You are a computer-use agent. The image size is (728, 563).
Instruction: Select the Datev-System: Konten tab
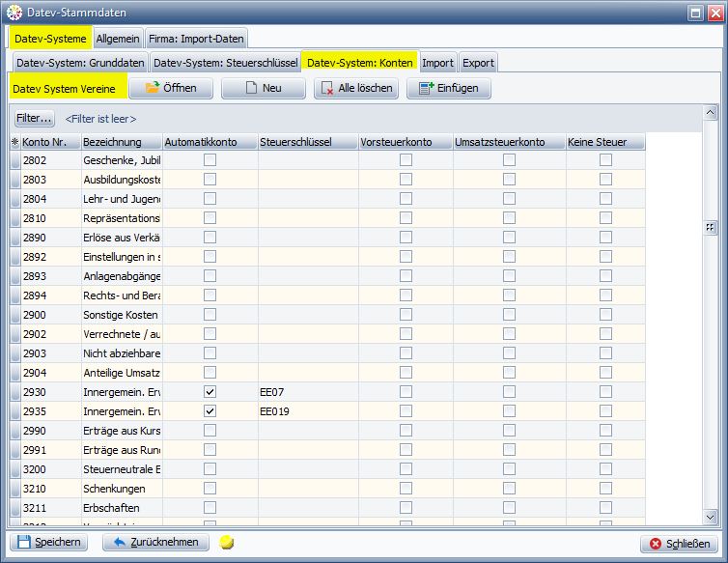pyautogui.click(x=360, y=63)
